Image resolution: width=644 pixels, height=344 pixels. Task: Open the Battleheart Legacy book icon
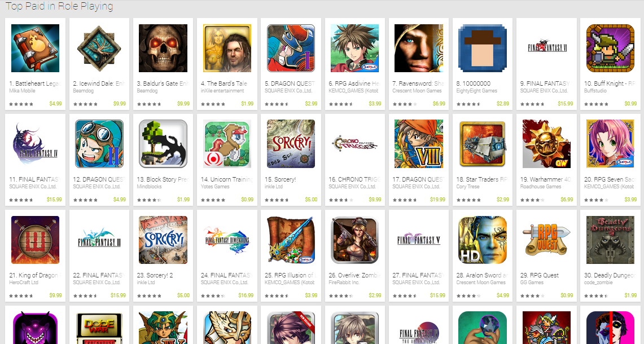(35, 48)
